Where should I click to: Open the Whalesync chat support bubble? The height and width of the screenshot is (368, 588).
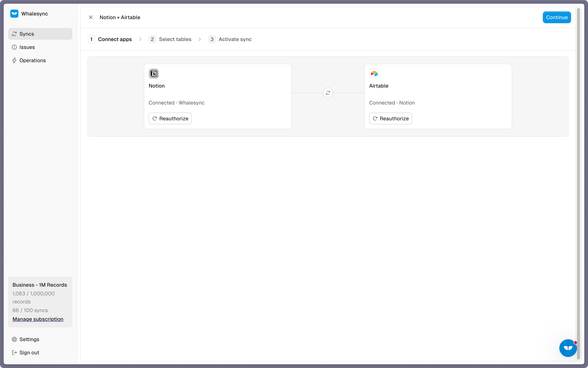tap(568, 348)
